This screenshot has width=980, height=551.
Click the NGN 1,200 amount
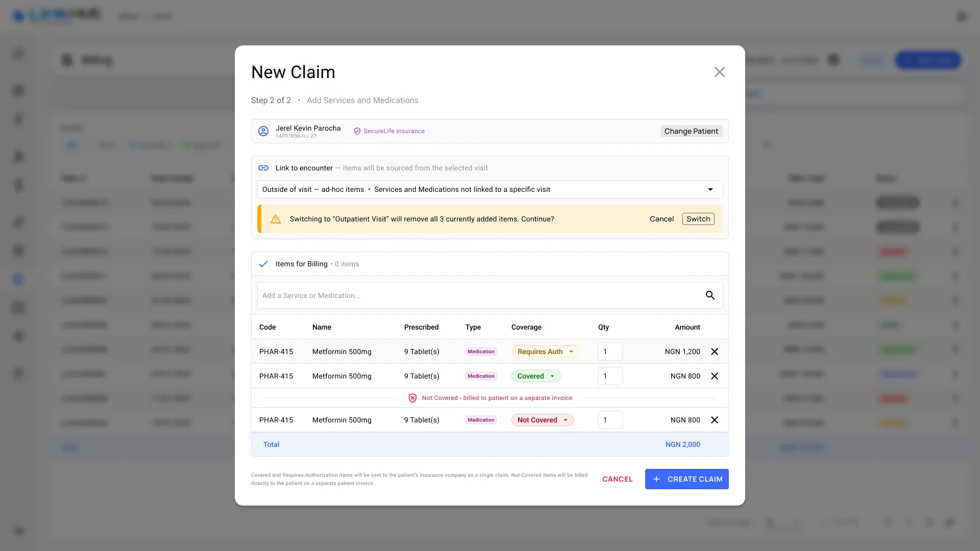tap(682, 352)
